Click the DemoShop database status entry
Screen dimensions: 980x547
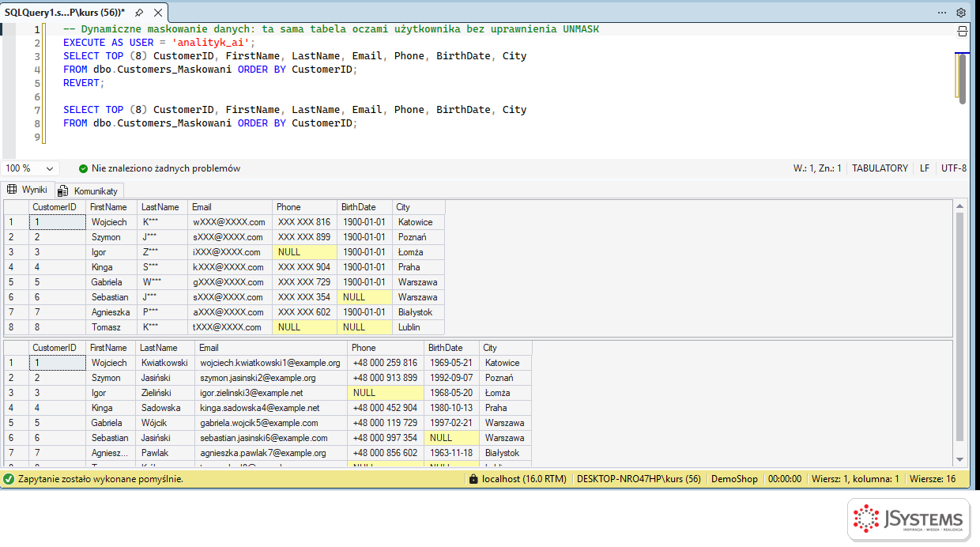[x=734, y=479]
